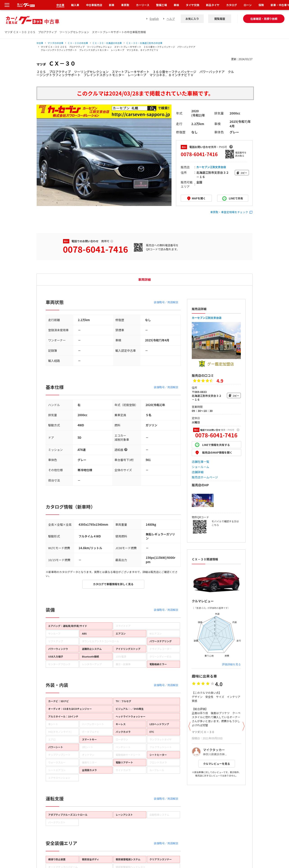Open 店舗詳細 link
The width and height of the screenshot is (289, 868).
pos(197,472)
